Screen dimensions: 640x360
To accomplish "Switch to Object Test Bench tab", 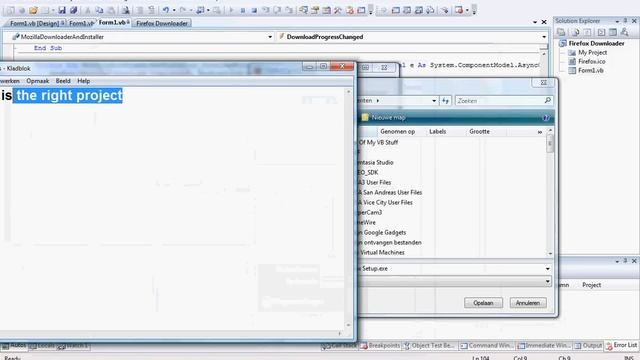I will pyautogui.click(x=429, y=345).
